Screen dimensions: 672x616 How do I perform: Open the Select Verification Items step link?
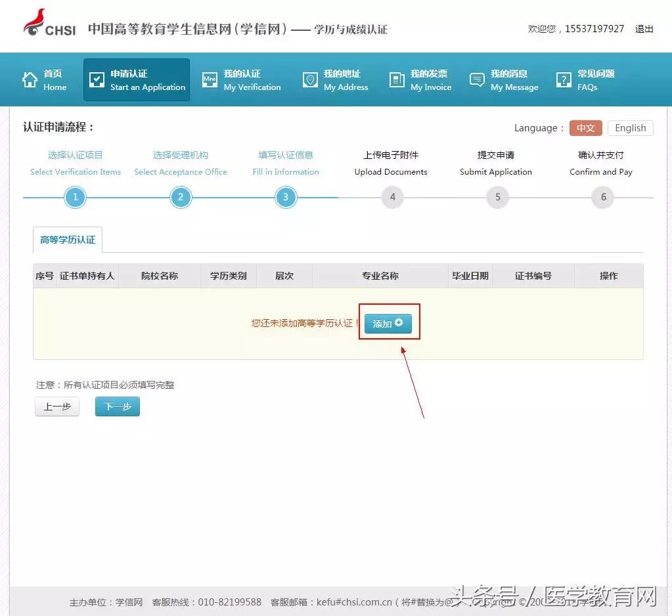75,171
